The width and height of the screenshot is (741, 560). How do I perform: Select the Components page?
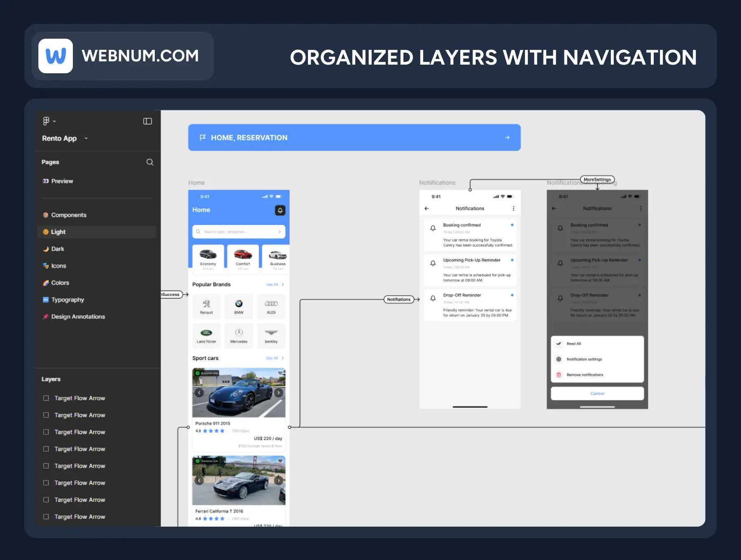tap(69, 215)
